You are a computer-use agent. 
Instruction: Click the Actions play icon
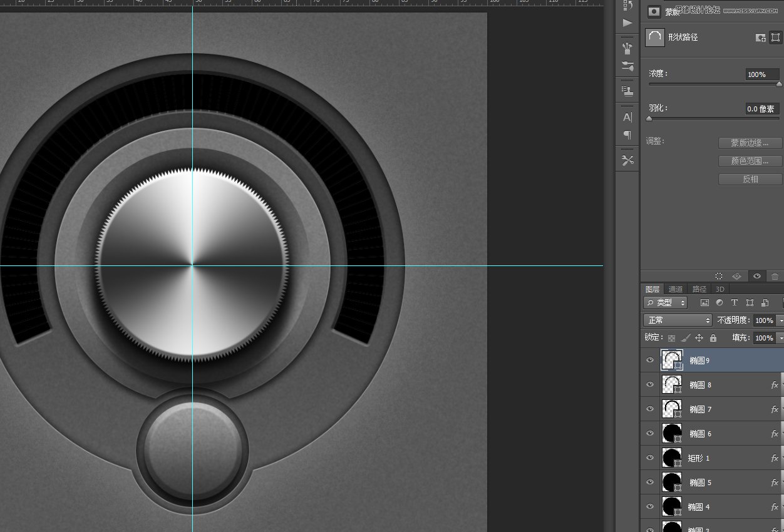coord(627,23)
